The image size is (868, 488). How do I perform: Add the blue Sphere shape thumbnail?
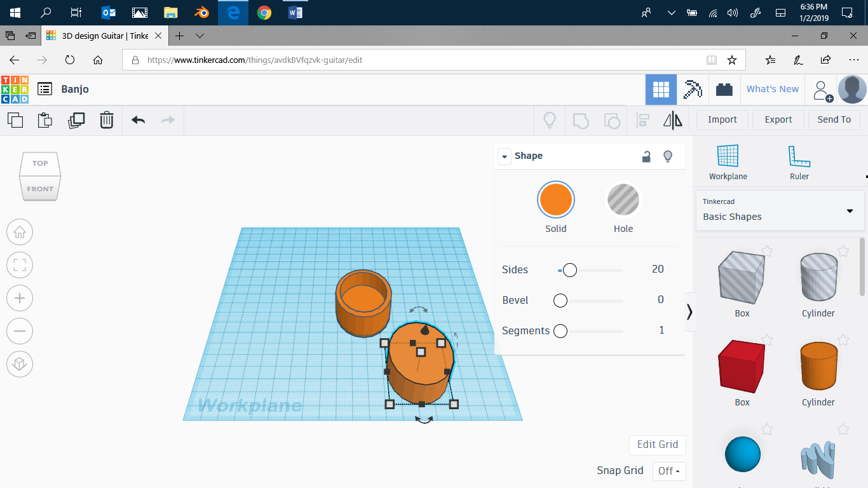pyautogui.click(x=742, y=454)
